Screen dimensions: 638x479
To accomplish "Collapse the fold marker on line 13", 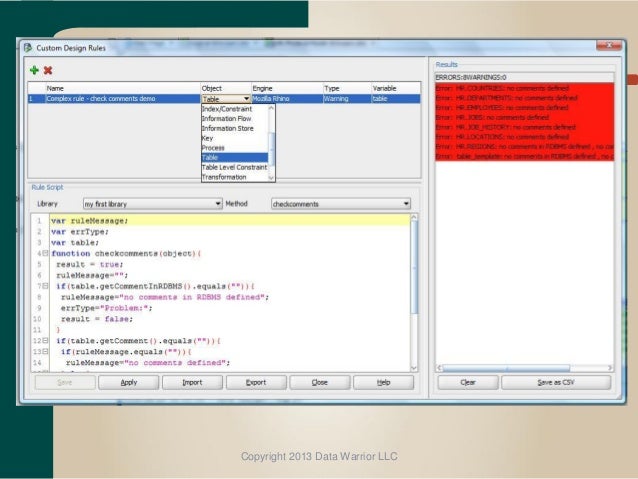I will (45, 351).
